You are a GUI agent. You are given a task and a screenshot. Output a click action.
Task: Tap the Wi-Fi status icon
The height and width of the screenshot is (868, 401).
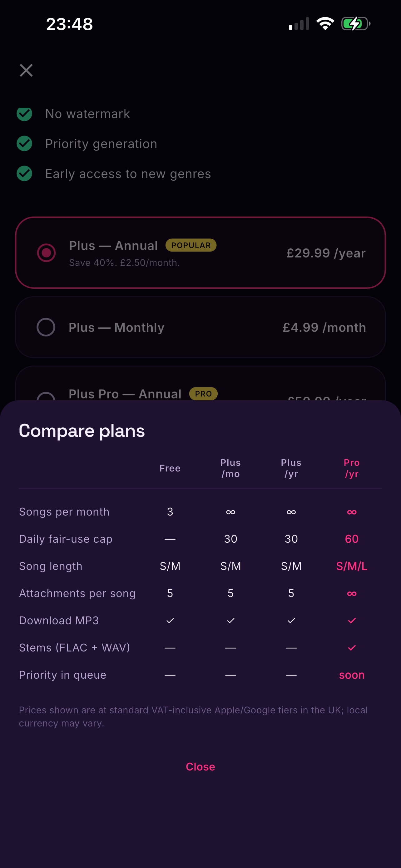pyautogui.click(x=325, y=23)
